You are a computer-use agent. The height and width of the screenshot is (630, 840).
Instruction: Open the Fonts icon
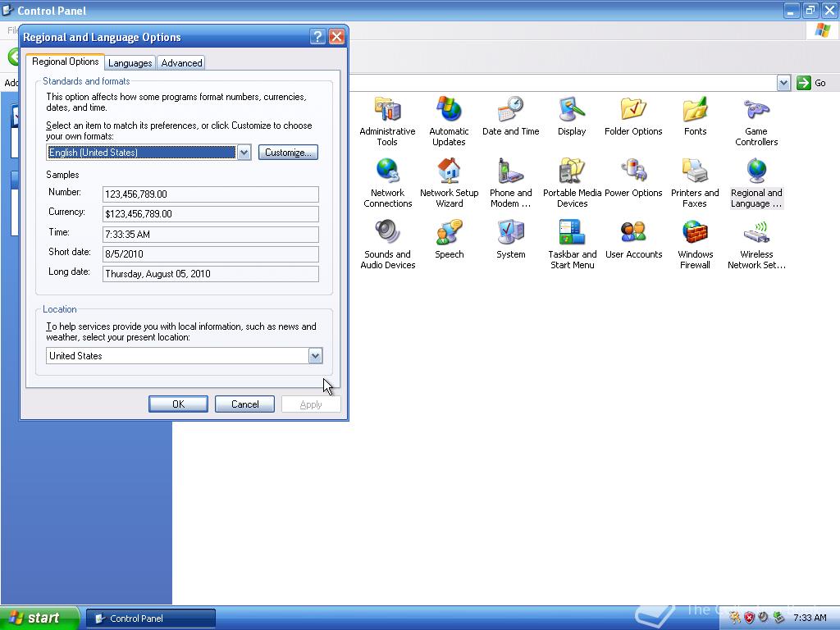click(x=696, y=110)
